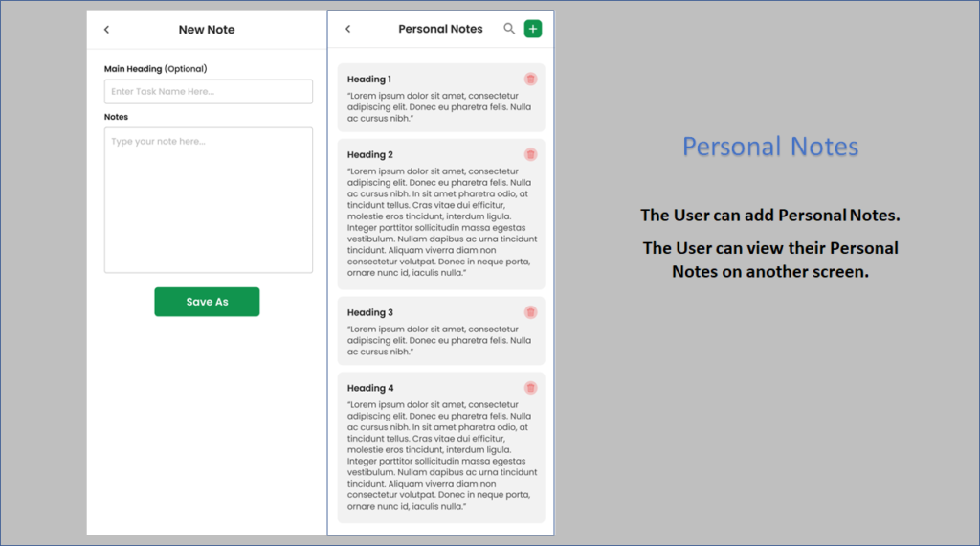Select the blue Personal Notes slide heading
This screenshot has height=546, width=980.
pos(770,147)
